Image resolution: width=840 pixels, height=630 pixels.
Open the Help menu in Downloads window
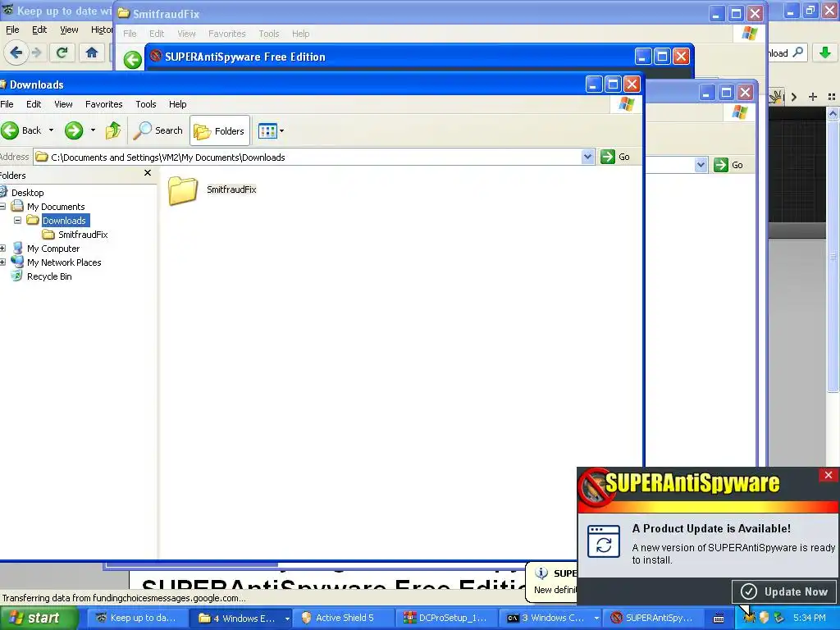(x=178, y=104)
